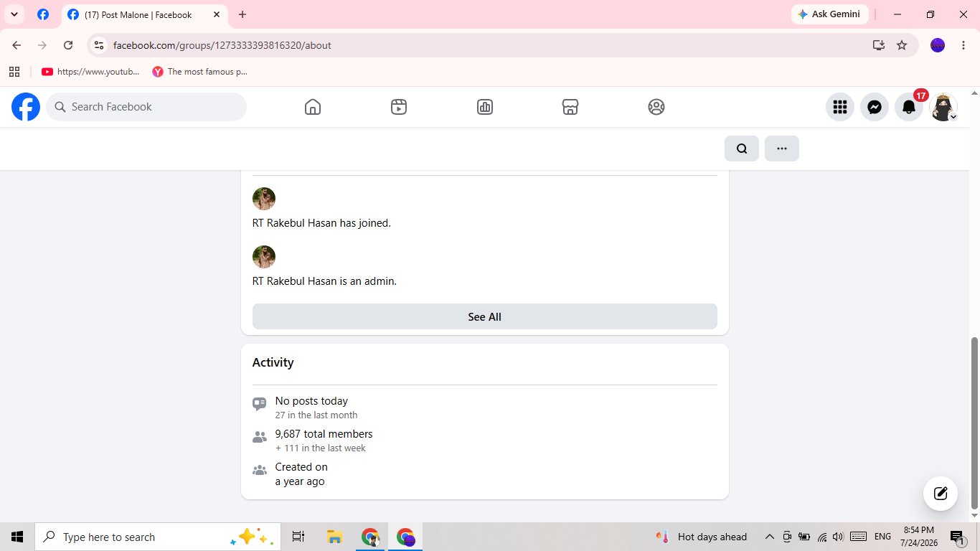Screen dimensions: 980x551
Task: Open the tab search dropdown arrow
Action: pos(14,14)
